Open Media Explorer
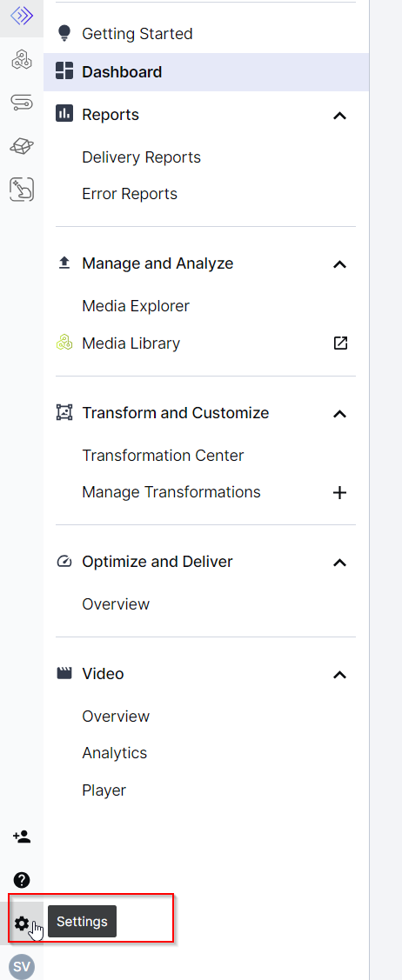The height and width of the screenshot is (980, 402). point(136,305)
